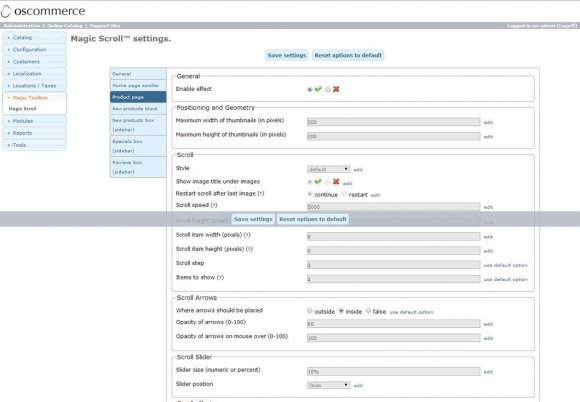Expand the Tools sidebar menu

click(x=34, y=145)
